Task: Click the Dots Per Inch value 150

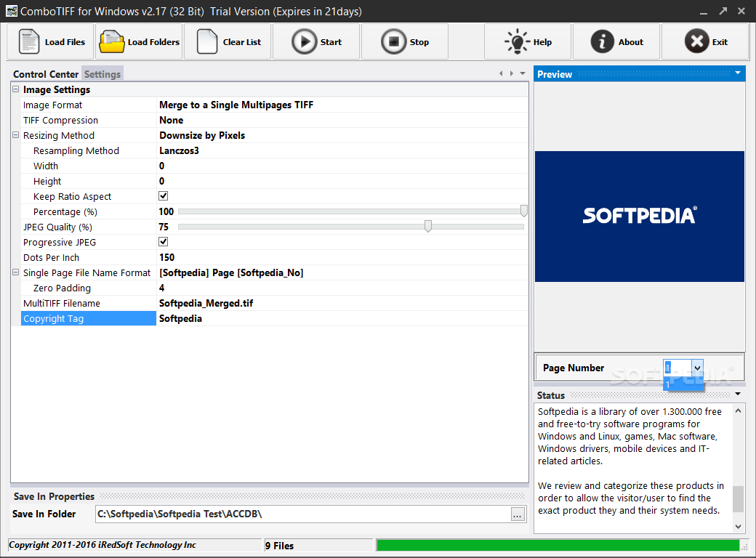Action: pos(166,257)
